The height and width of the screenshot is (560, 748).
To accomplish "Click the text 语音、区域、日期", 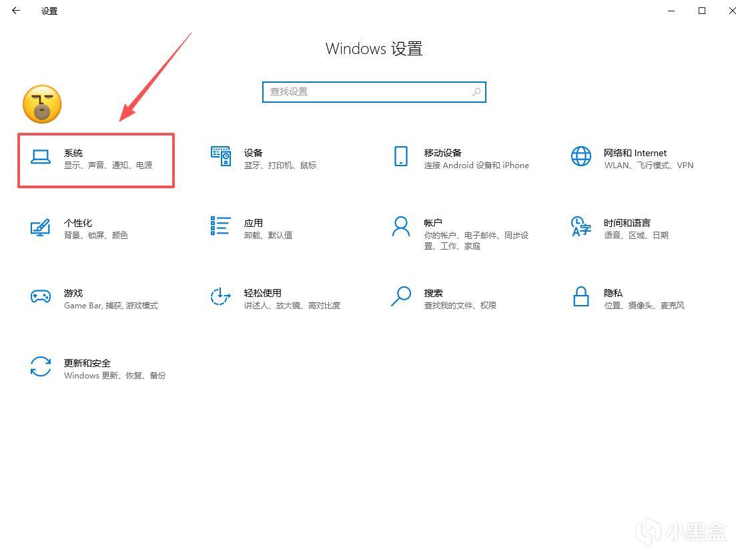I will click(636, 235).
